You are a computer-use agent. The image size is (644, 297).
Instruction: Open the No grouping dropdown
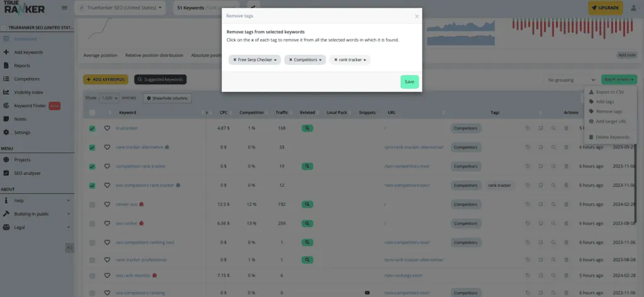[x=571, y=80]
